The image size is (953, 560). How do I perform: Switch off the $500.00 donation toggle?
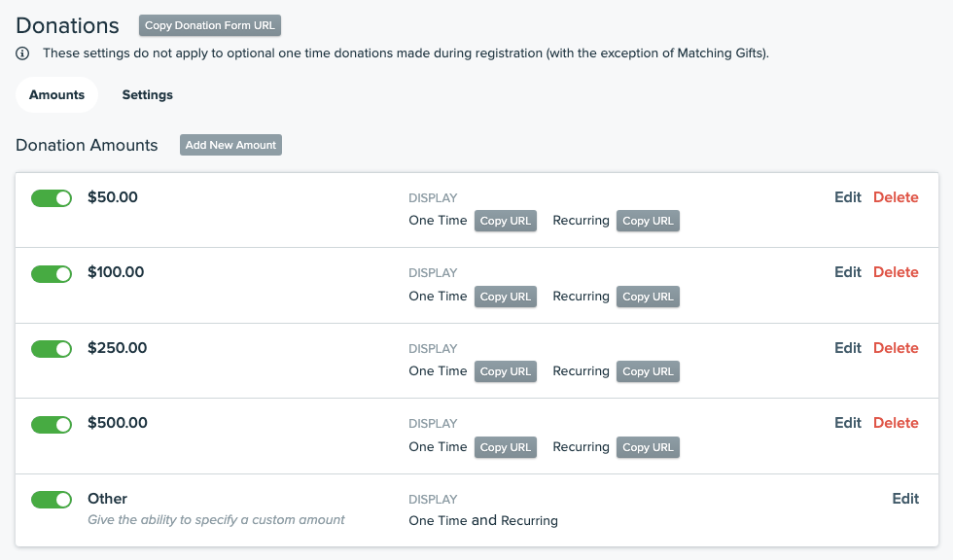(x=52, y=424)
